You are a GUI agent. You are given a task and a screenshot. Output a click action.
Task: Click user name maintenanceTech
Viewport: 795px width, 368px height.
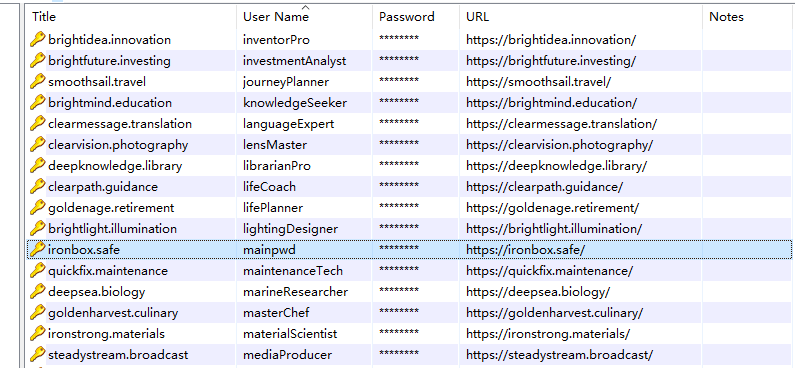coord(293,271)
